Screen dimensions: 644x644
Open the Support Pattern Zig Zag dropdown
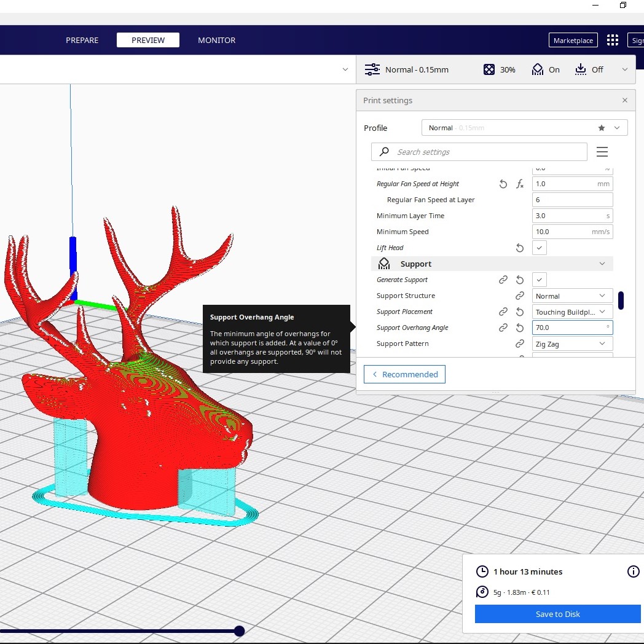click(x=572, y=344)
